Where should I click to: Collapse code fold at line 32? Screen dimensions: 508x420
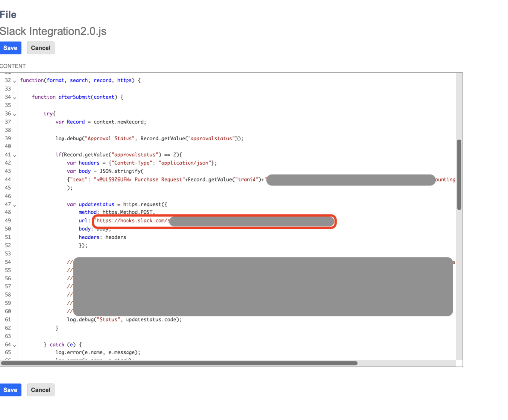(14, 81)
